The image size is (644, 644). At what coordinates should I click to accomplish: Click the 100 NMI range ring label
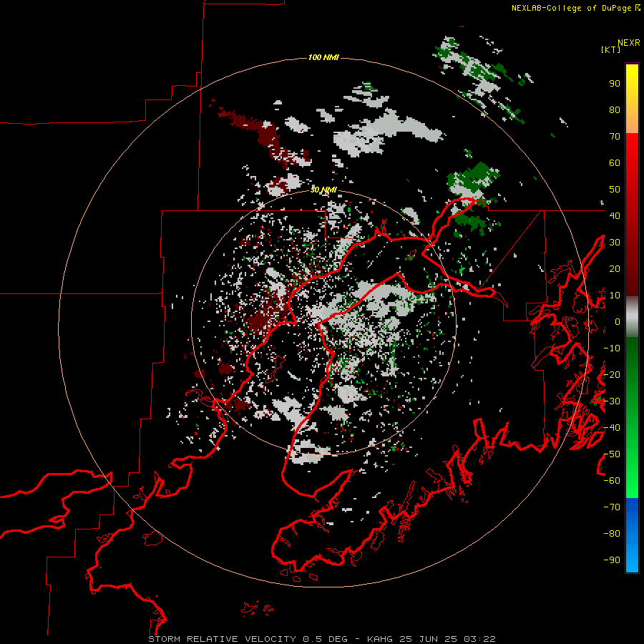click(323, 57)
